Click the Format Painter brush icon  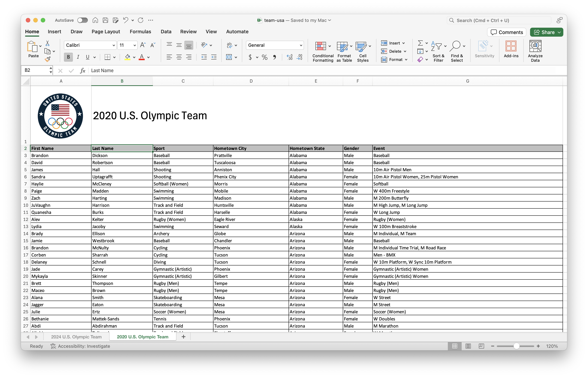48,59
